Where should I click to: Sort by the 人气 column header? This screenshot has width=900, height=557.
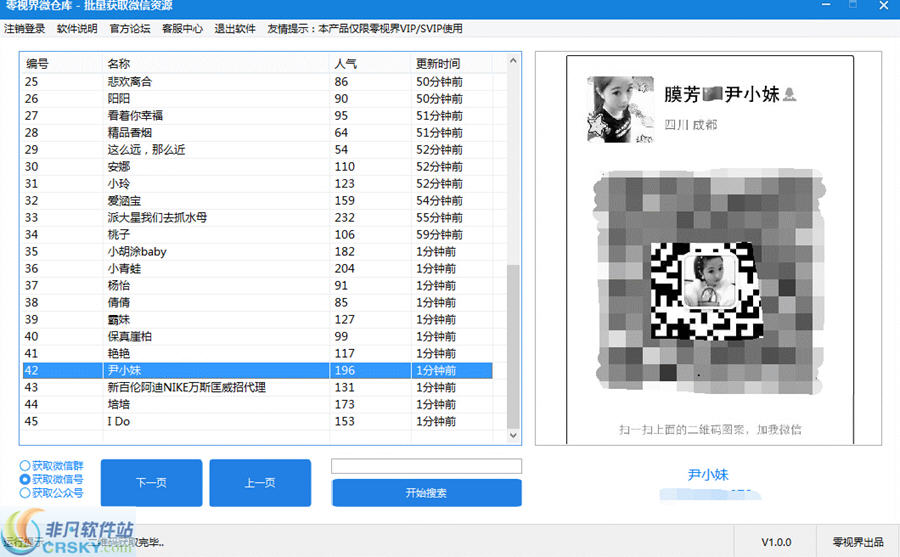coord(370,64)
